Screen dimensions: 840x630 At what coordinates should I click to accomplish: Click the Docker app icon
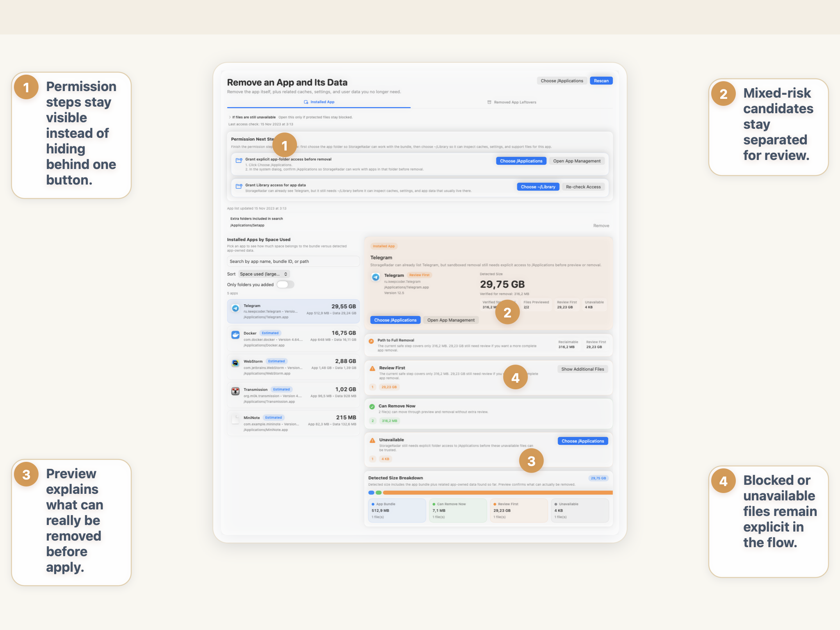[235, 335]
